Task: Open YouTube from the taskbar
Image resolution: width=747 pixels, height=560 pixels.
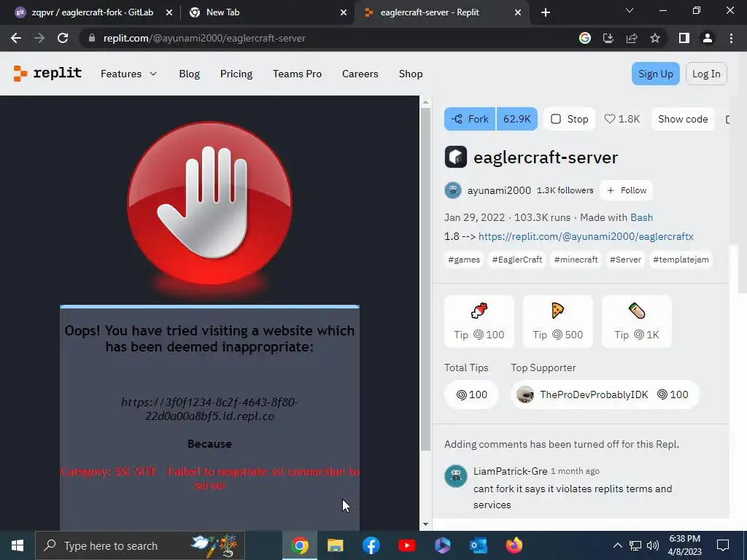Action: point(407,545)
